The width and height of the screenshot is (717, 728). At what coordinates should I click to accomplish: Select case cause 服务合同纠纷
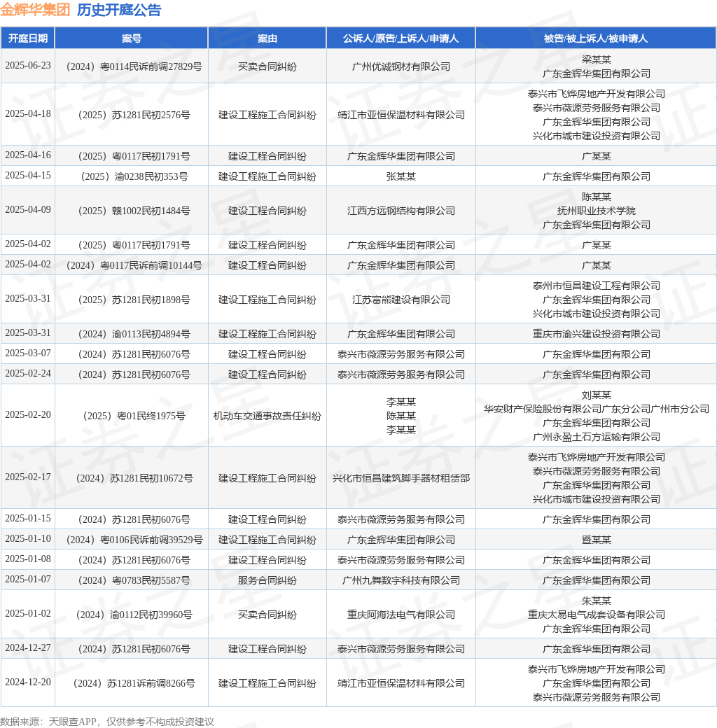pos(267,580)
